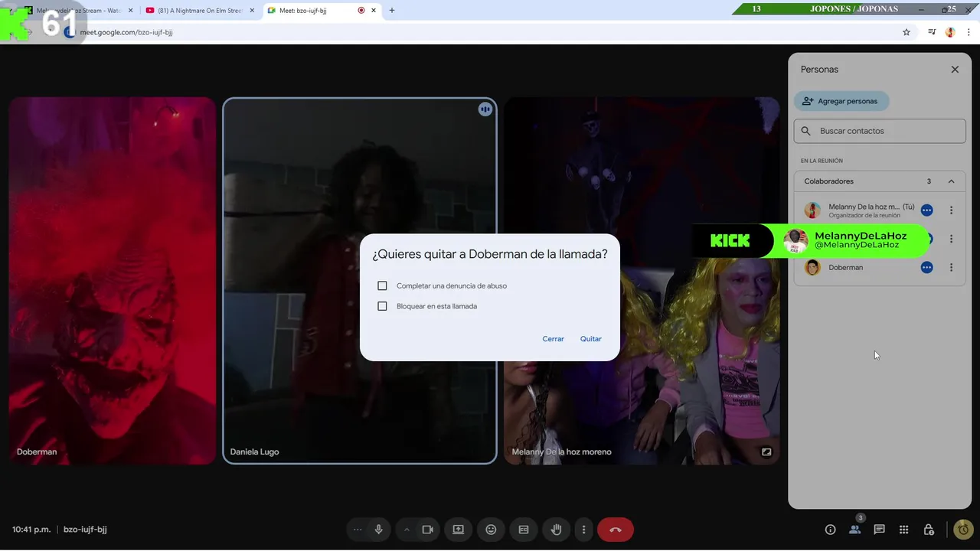This screenshot has width=980, height=551.
Task: Click Doberman's avatar in participants list
Action: (x=813, y=268)
